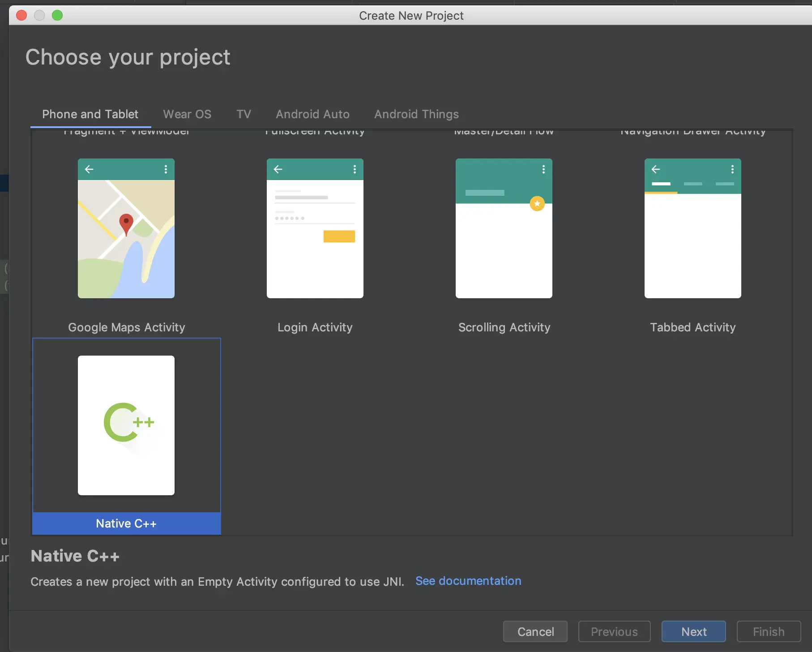Pick the Tabbed Activity template thumbnail
The height and width of the screenshot is (652, 812).
[x=693, y=228]
